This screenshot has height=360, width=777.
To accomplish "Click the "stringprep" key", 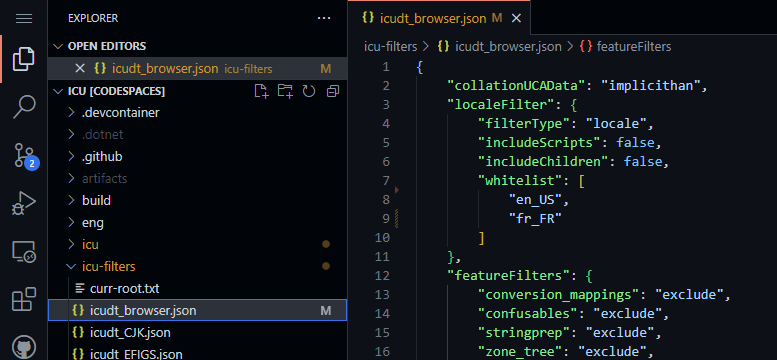I will coord(525,333).
